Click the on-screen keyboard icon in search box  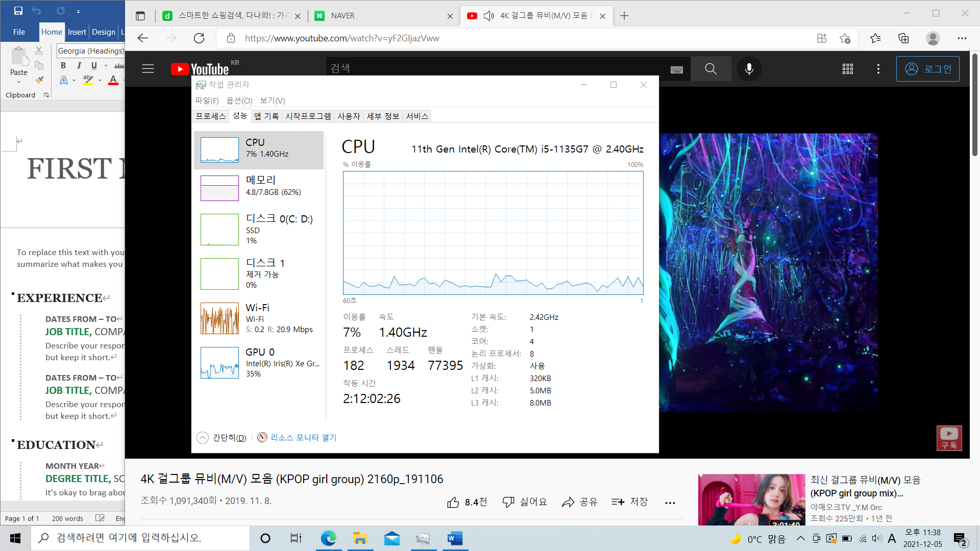point(677,69)
